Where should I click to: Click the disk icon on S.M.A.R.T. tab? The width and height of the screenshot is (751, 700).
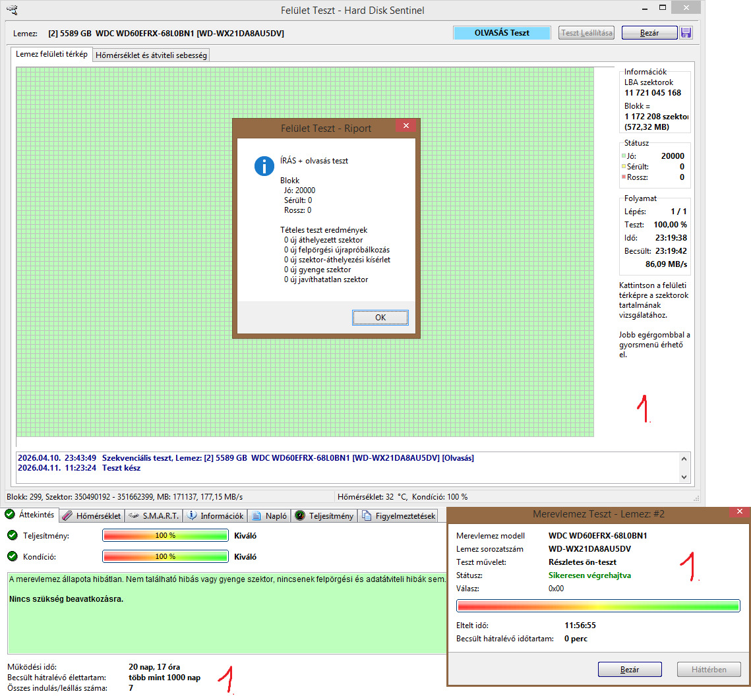tap(134, 515)
